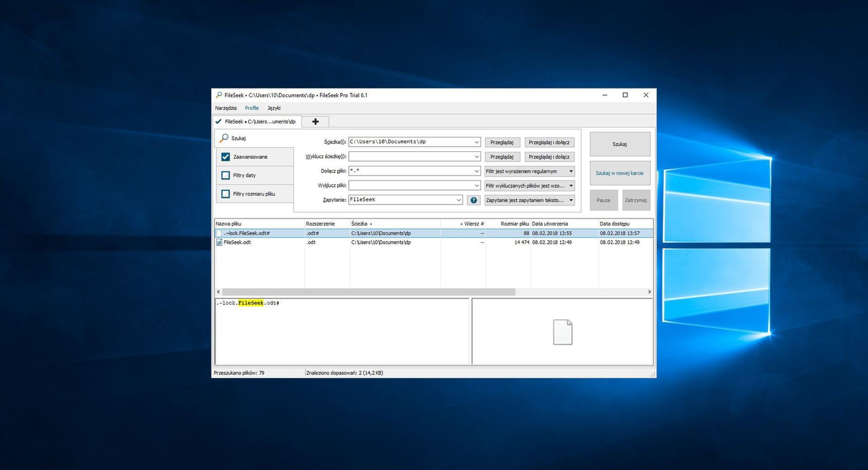Click Przeszukano plików: 79 status text
Viewport: 868px width, 470px height.
pyautogui.click(x=239, y=373)
